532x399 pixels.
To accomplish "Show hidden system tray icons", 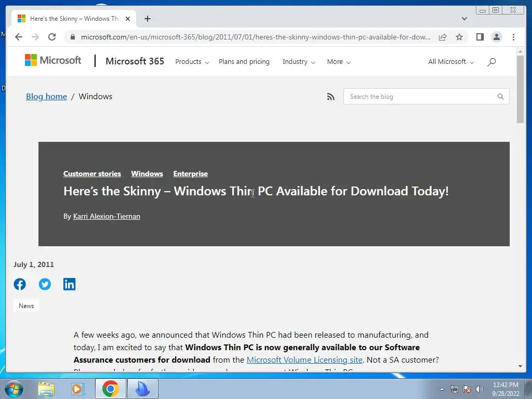I will click(442, 389).
